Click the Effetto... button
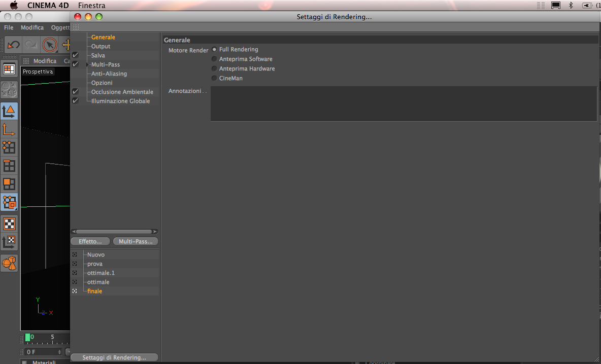 pyautogui.click(x=90, y=241)
